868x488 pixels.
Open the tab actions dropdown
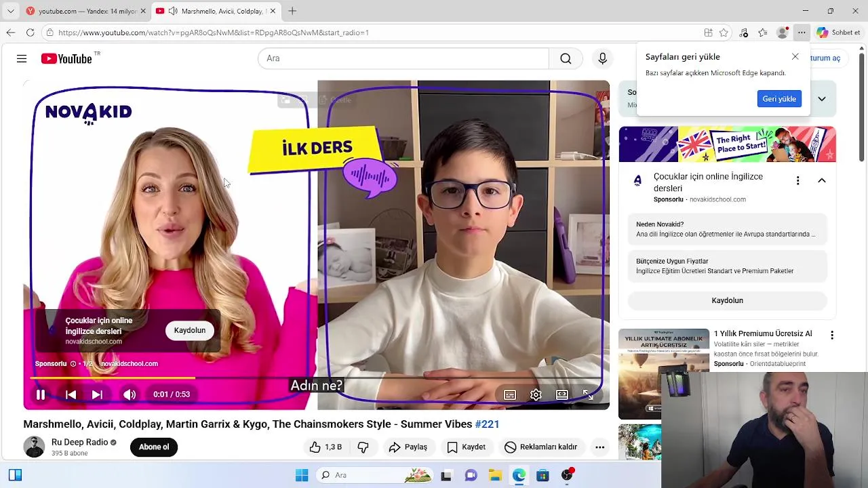(10, 12)
